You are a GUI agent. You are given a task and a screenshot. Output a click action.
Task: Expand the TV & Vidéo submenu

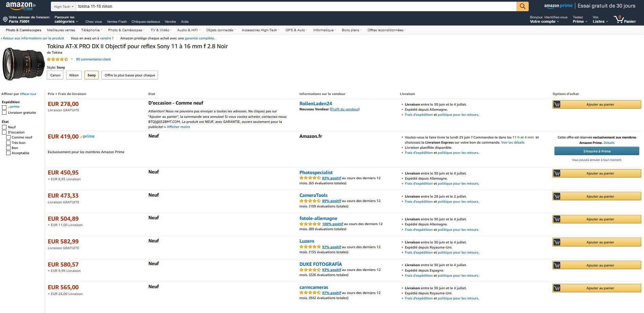tap(161, 30)
